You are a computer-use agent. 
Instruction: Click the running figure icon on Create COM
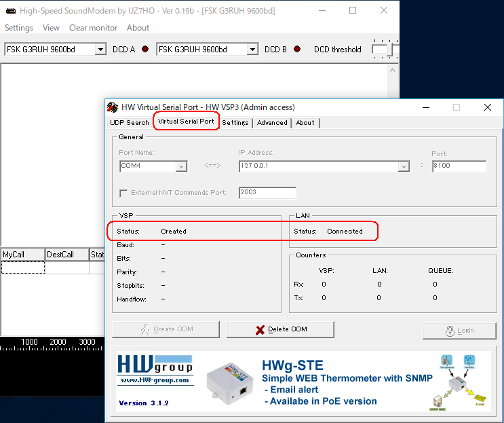(x=145, y=330)
